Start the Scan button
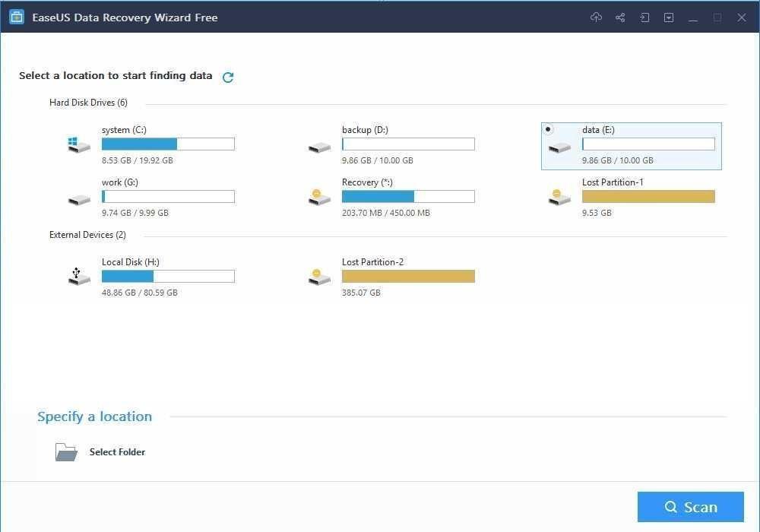This screenshot has height=532, width=760. pos(691,507)
